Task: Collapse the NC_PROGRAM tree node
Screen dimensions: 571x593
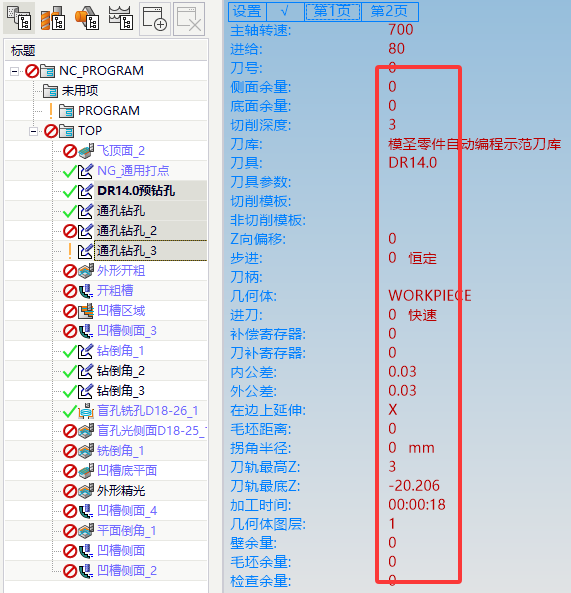Action: click(15, 71)
